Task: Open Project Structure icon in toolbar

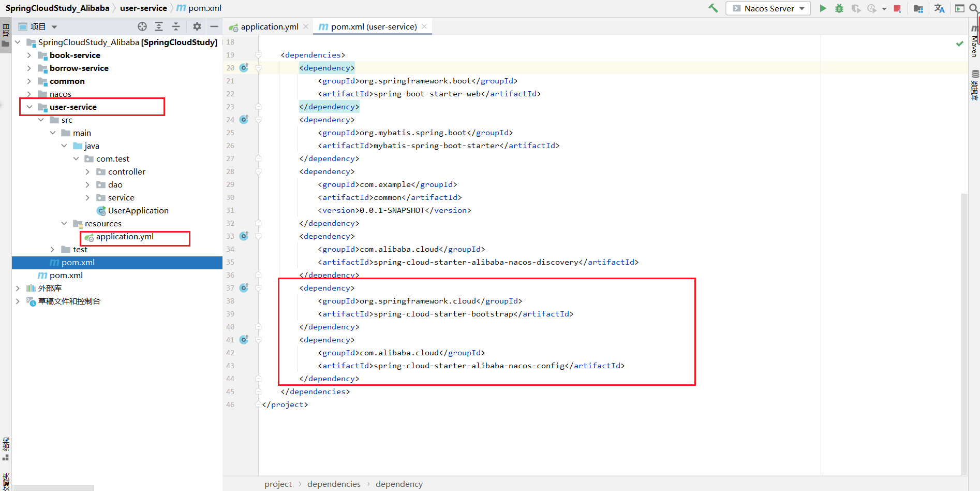Action: pyautogui.click(x=918, y=8)
